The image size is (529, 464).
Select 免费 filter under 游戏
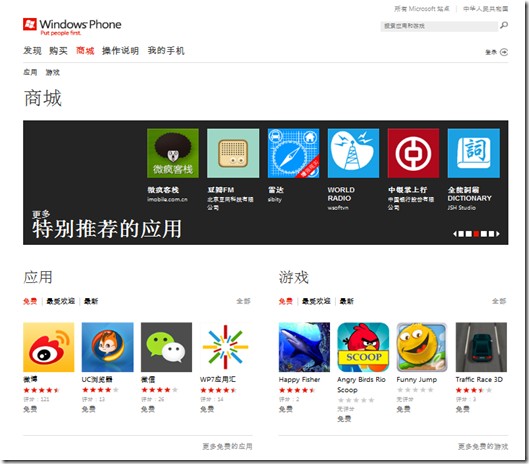click(286, 301)
